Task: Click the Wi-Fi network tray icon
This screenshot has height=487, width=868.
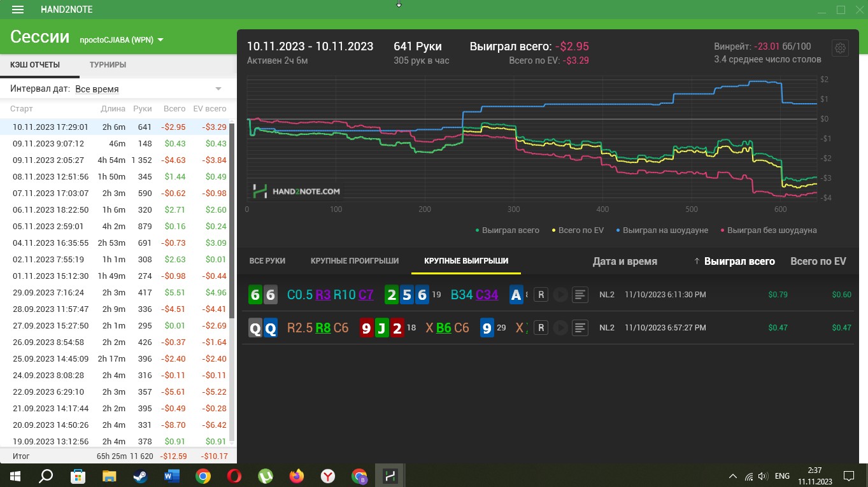Action: point(748,476)
